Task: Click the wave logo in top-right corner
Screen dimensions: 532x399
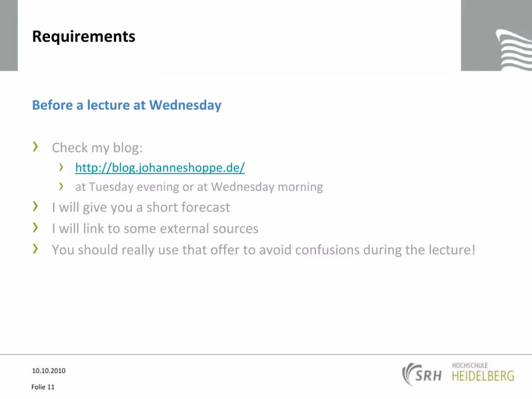Action: pos(514,50)
